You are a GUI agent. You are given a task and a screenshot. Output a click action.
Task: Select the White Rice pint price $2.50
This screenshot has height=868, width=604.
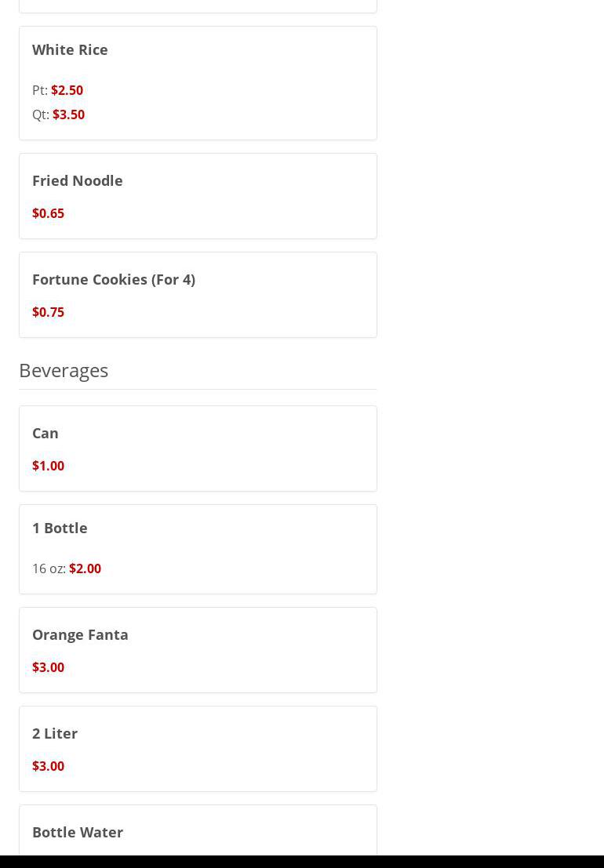67,90
